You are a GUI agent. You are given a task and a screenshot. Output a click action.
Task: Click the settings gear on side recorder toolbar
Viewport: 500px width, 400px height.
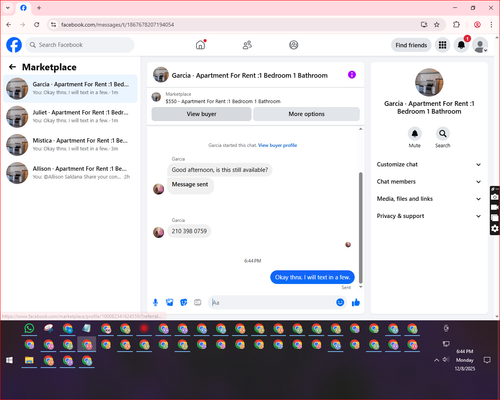pos(495,228)
